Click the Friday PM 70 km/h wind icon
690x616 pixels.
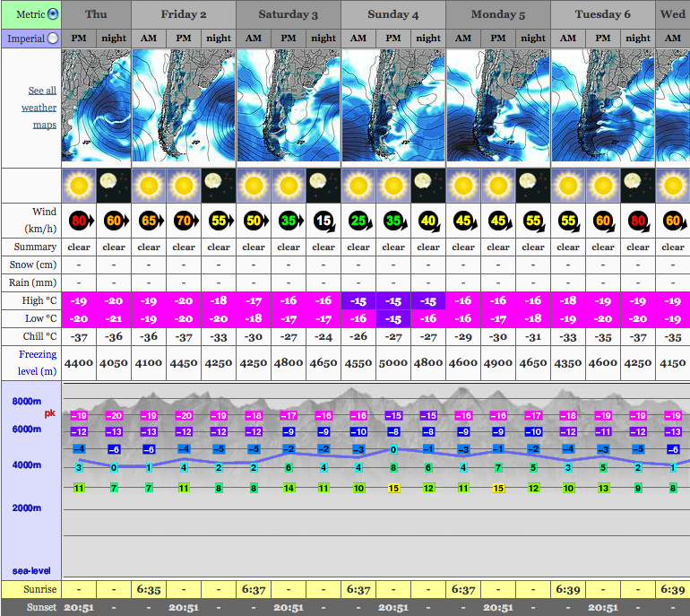point(186,221)
